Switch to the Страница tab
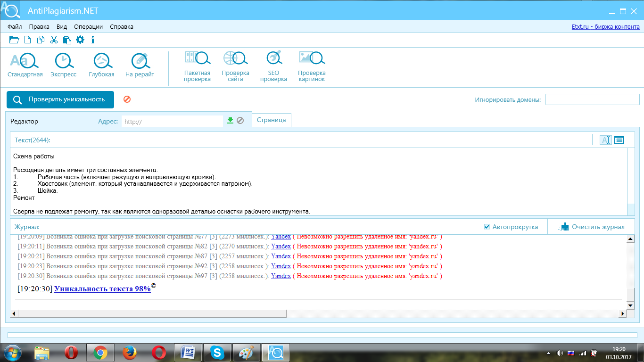 click(272, 120)
